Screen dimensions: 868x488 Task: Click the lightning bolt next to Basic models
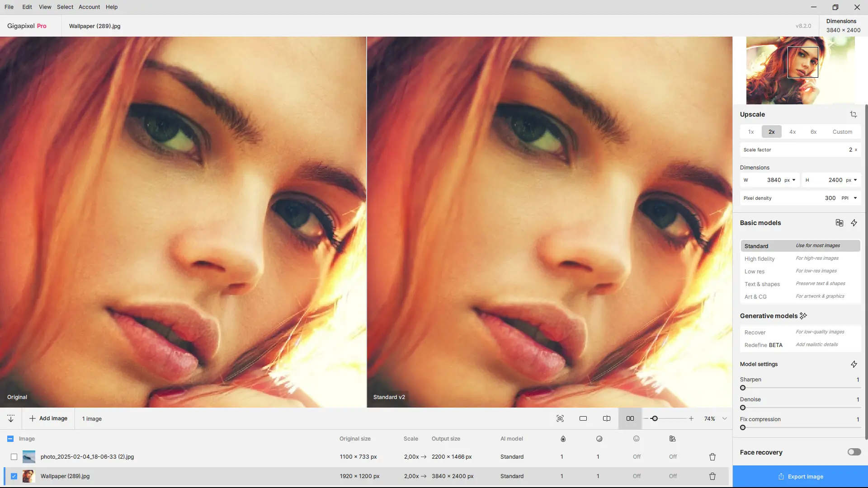pyautogui.click(x=854, y=223)
